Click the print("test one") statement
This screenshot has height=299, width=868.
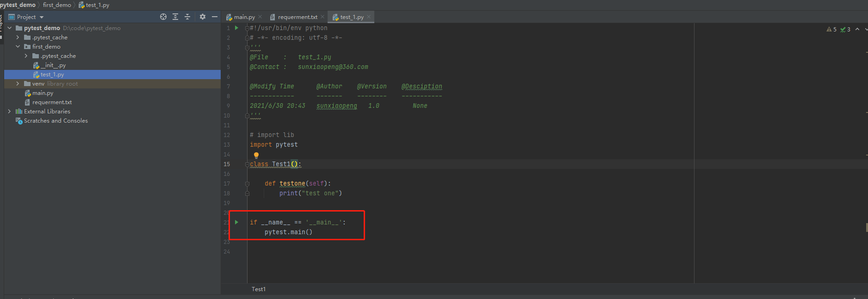pos(310,193)
